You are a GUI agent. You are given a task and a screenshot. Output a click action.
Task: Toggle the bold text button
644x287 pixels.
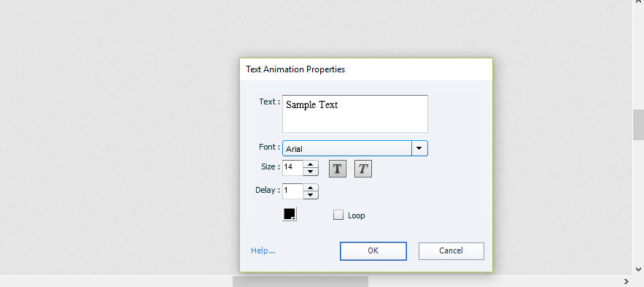click(338, 169)
